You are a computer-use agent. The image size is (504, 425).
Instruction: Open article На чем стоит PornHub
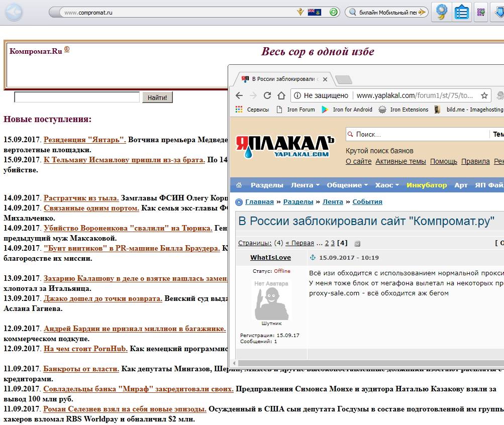pyautogui.click(x=85, y=349)
